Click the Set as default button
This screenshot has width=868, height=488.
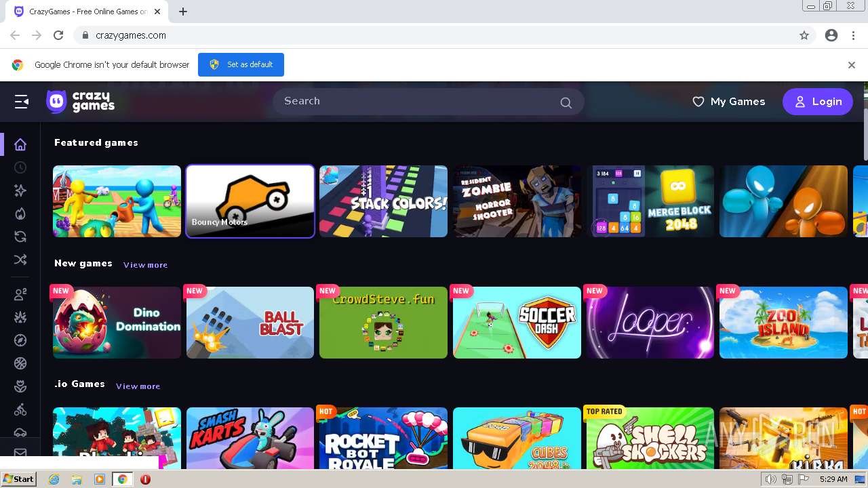point(241,64)
